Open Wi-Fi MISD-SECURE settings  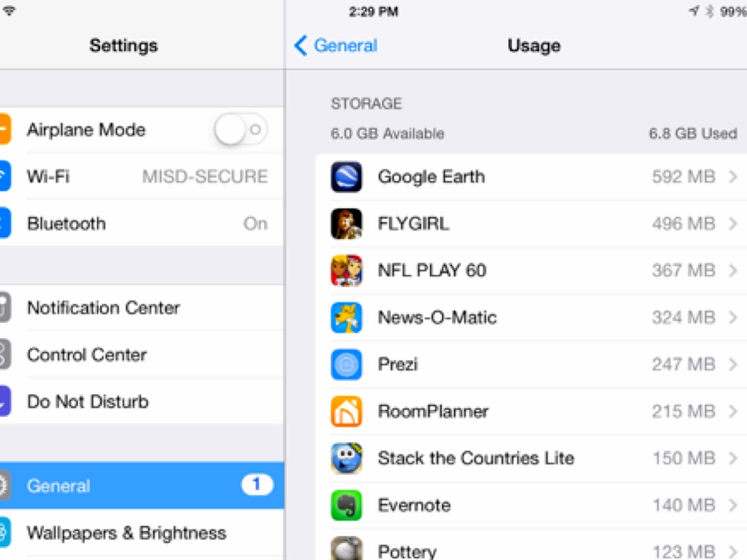point(142,176)
